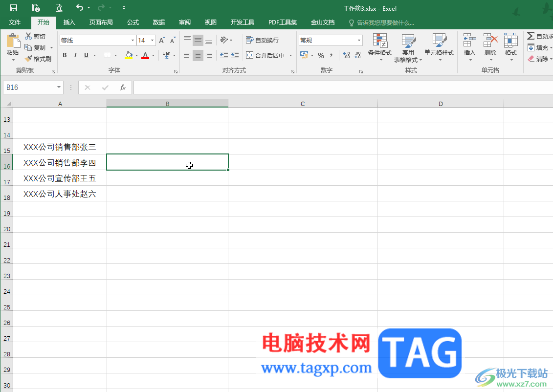Viewport: 553px width, 392px height.
Task: Increase decimal places
Action: [x=346, y=55]
